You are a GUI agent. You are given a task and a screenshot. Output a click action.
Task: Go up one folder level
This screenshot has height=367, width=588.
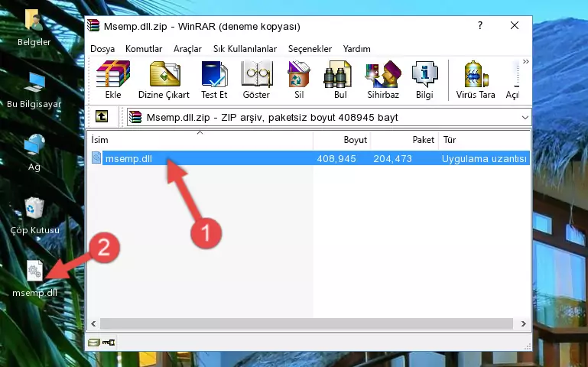click(102, 116)
